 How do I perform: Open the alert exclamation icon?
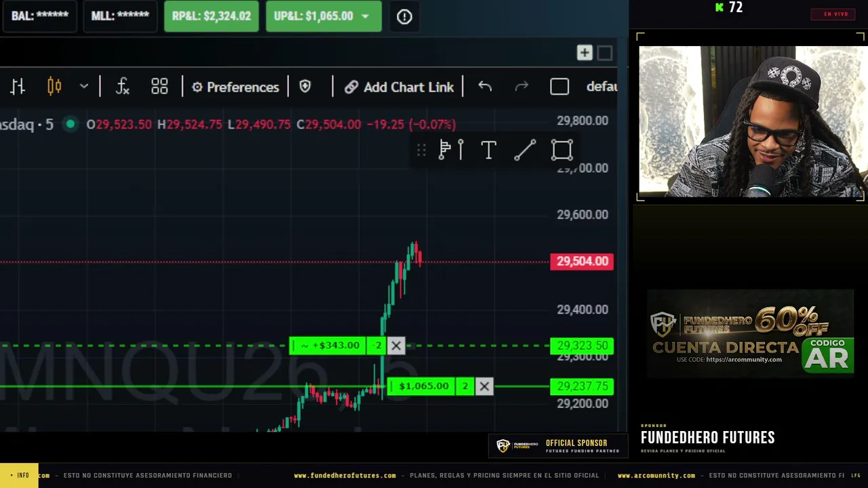pos(404,16)
